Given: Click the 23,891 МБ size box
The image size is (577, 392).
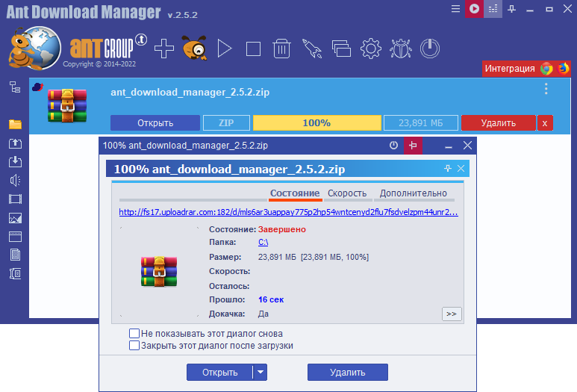Looking at the screenshot, I should point(420,123).
